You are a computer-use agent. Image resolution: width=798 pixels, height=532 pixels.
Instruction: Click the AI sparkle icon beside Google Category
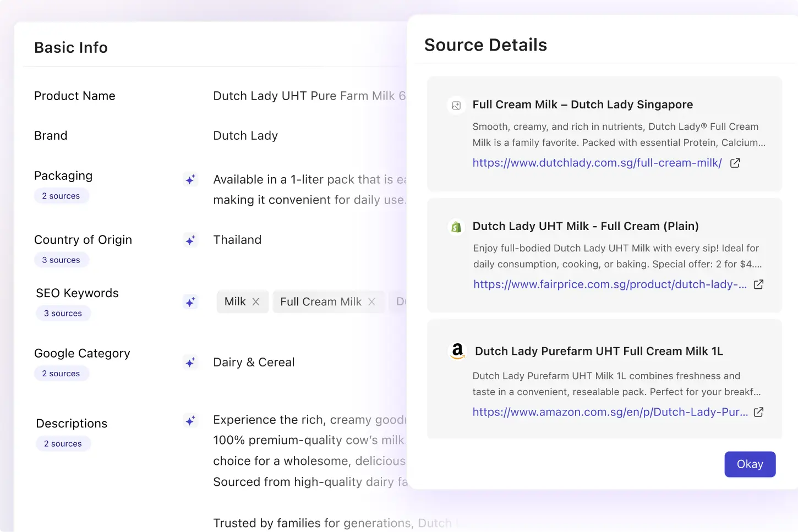(x=190, y=363)
